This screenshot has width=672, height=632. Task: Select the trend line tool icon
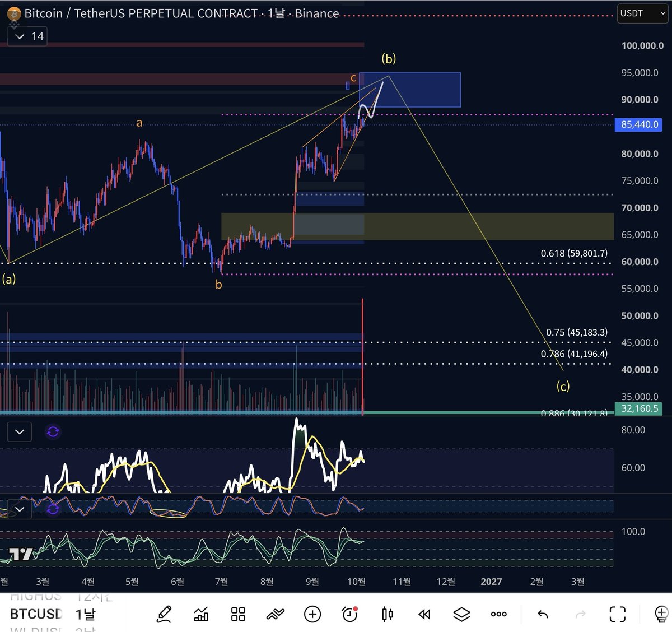275,615
